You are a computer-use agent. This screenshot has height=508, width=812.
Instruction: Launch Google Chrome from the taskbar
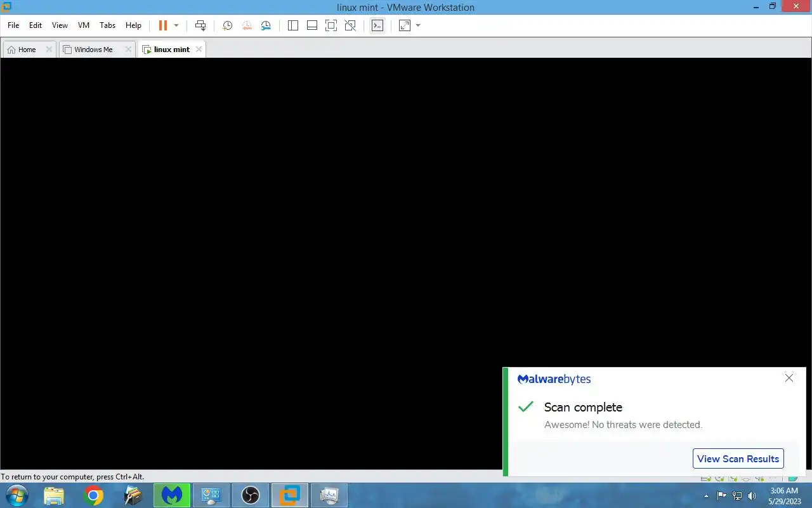point(94,495)
